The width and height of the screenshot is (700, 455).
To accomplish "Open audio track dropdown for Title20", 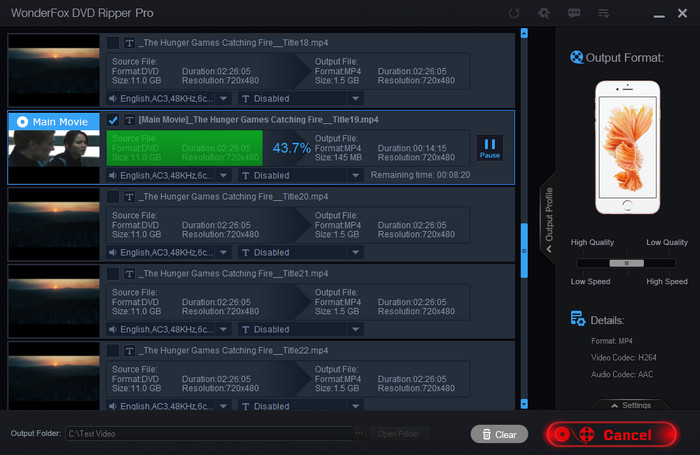I will coord(224,253).
